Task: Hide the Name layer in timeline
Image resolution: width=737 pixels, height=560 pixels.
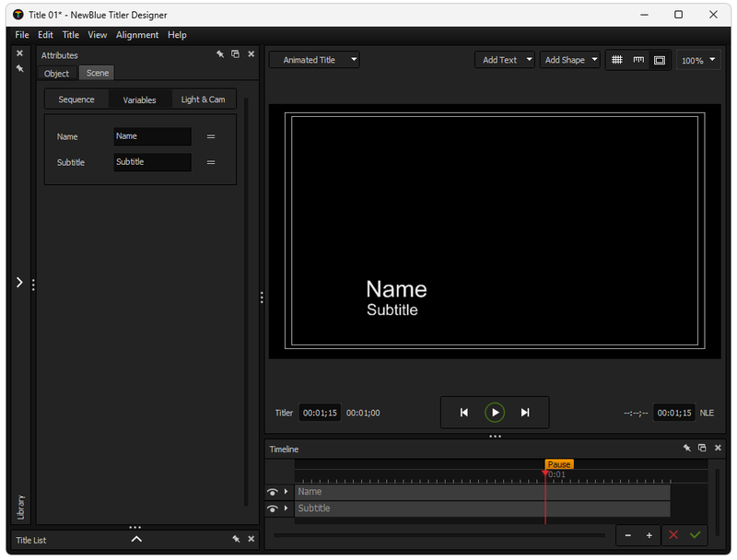Action: 273,492
